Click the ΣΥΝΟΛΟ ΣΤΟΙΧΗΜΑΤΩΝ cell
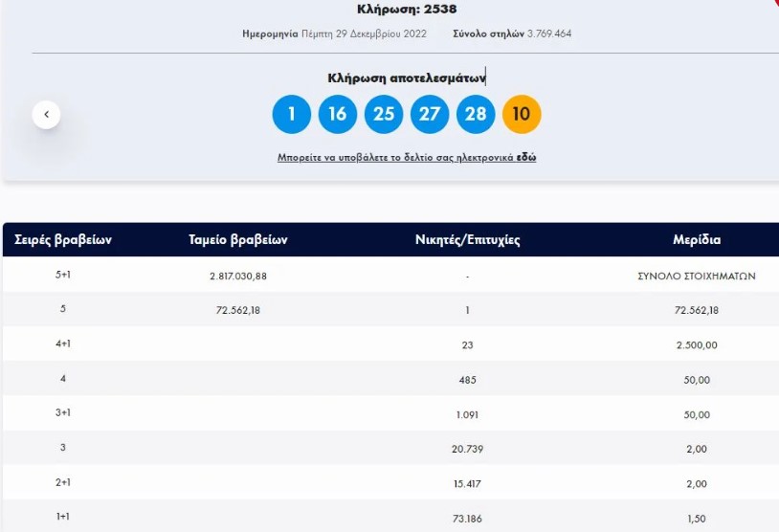This screenshot has width=779, height=532. (697, 276)
